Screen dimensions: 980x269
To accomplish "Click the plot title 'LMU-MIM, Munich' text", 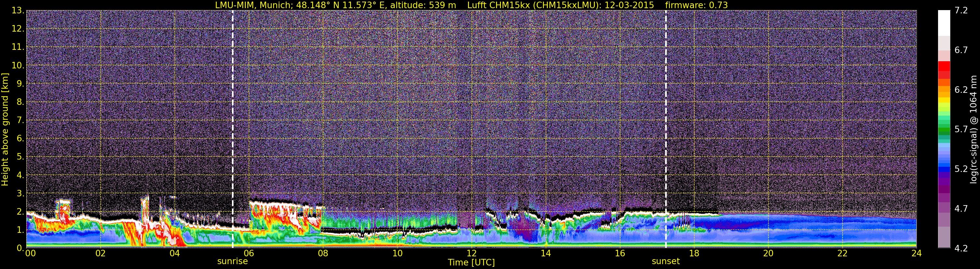I will pos(253,5).
